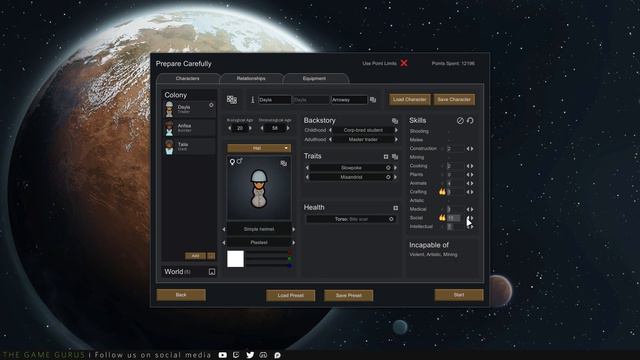Randomize traits icon in Traits header
This screenshot has height=360, width=640.
click(395, 156)
